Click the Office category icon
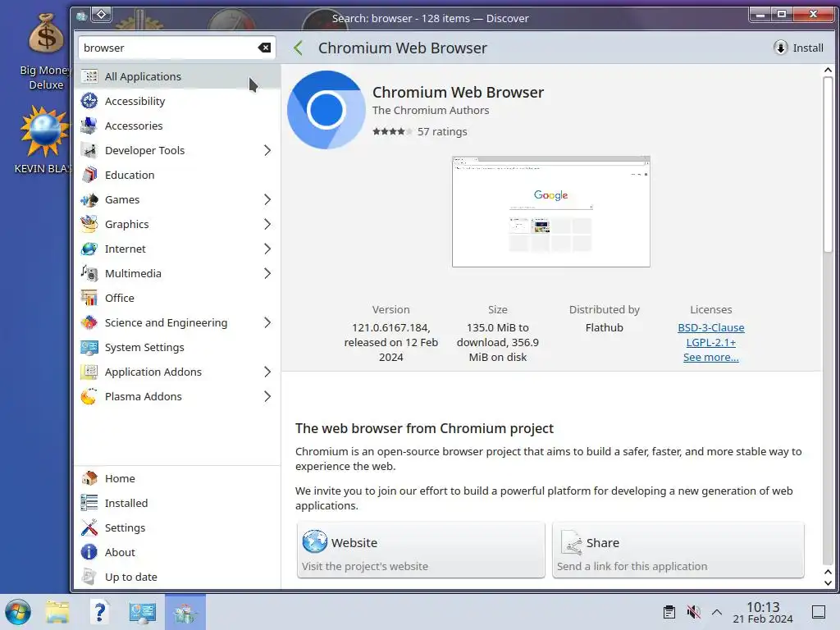Viewport: 840px width, 630px height. pyautogui.click(x=89, y=299)
